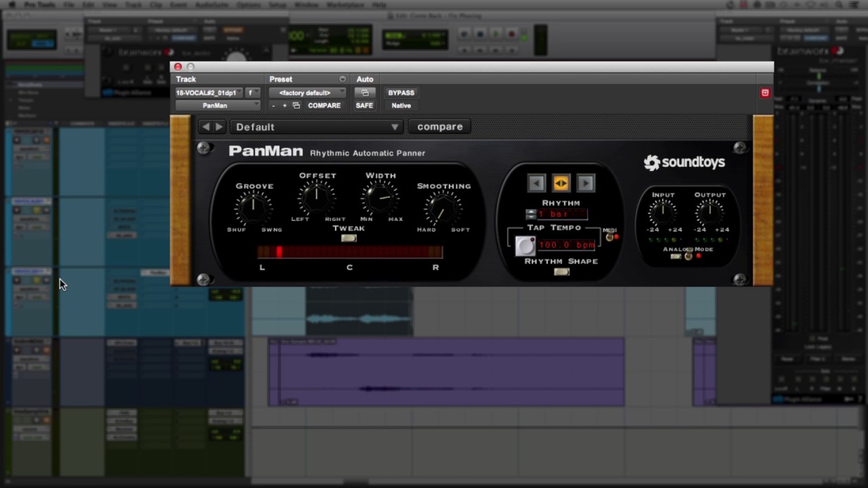This screenshot has height=488, width=868.
Task: Click the Soundtoys logo
Action: pos(684,162)
